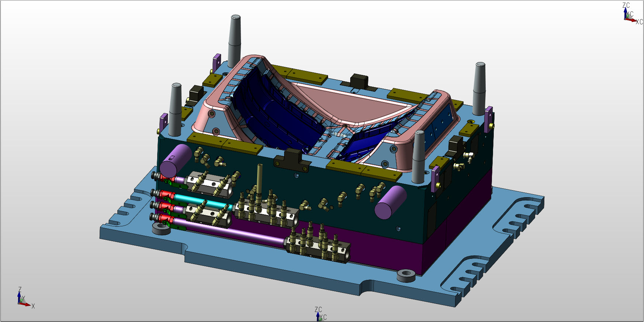The width and height of the screenshot is (644, 322).
Task: Select the gray guide pillar at rear right
Action: click(479, 89)
